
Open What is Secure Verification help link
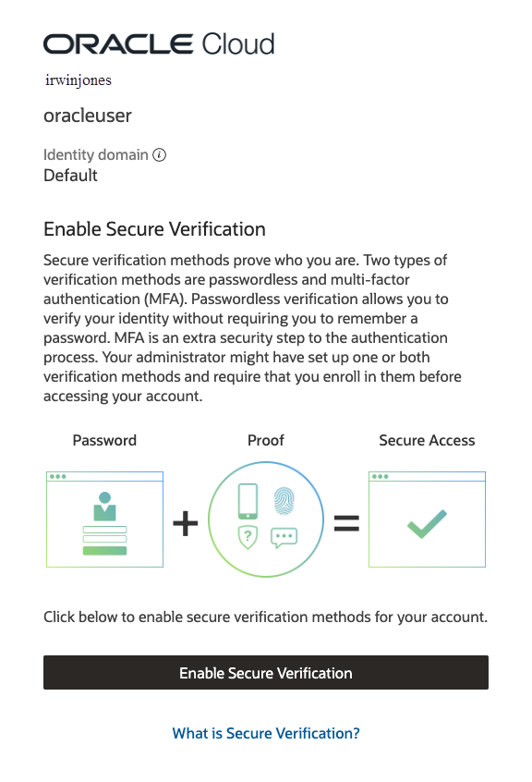click(266, 733)
